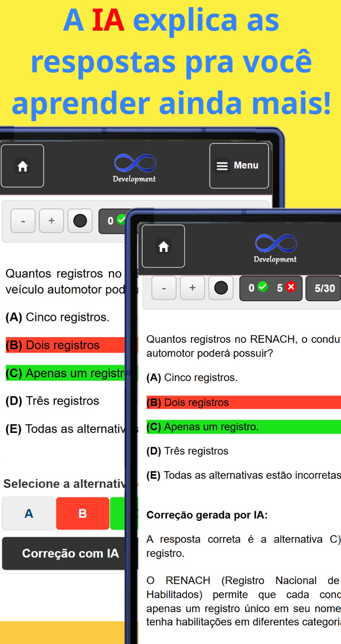Viewport: 341px width, 644px height.
Task: Tap the home icon on back tablet
Action: (x=22, y=166)
